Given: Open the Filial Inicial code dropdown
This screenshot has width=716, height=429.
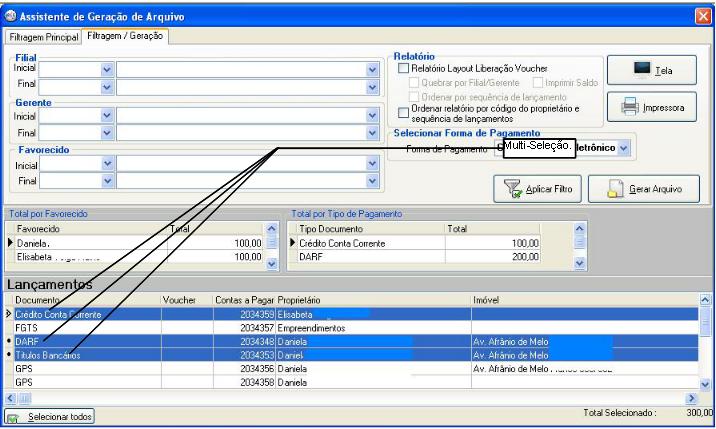Looking at the screenshot, I should [x=107, y=70].
